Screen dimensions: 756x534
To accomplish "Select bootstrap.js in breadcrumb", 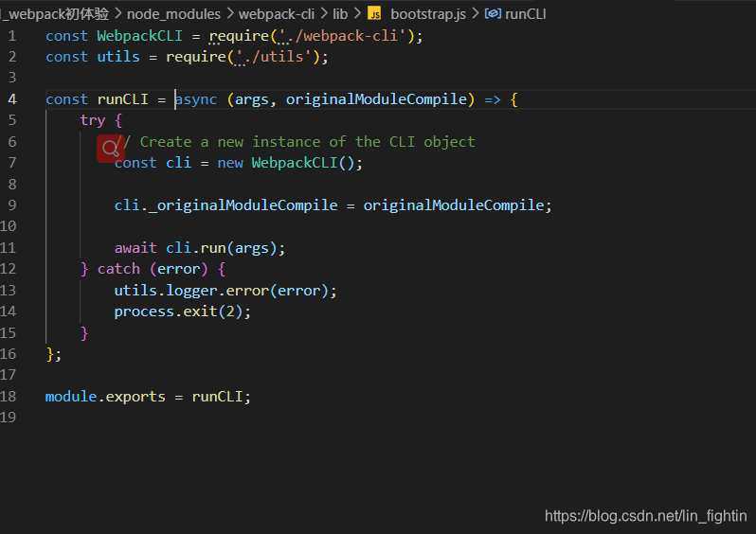I will pos(428,14).
